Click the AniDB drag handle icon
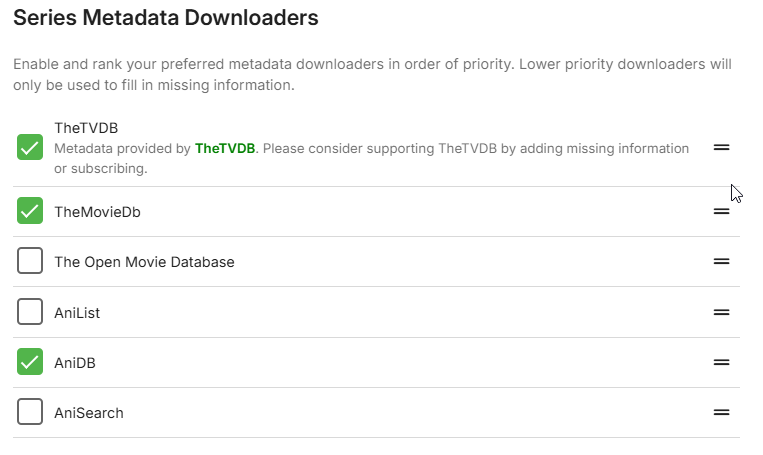The height and width of the screenshot is (455, 763). click(x=721, y=362)
